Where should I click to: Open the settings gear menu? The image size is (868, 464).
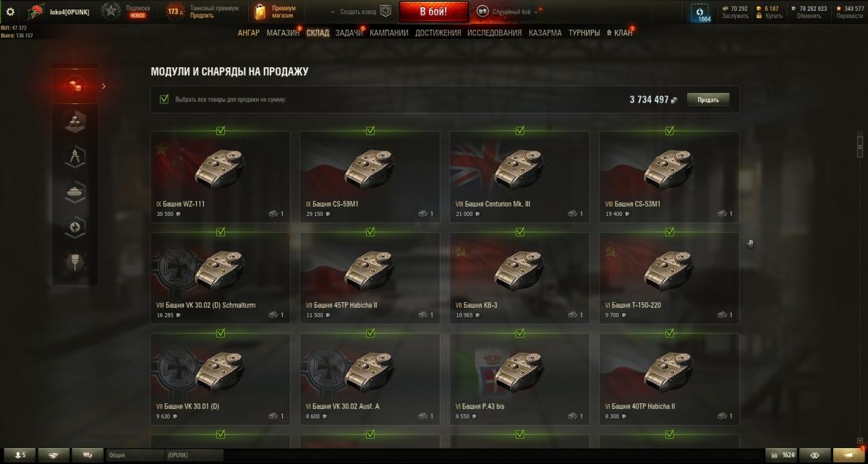[x=10, y=12]
